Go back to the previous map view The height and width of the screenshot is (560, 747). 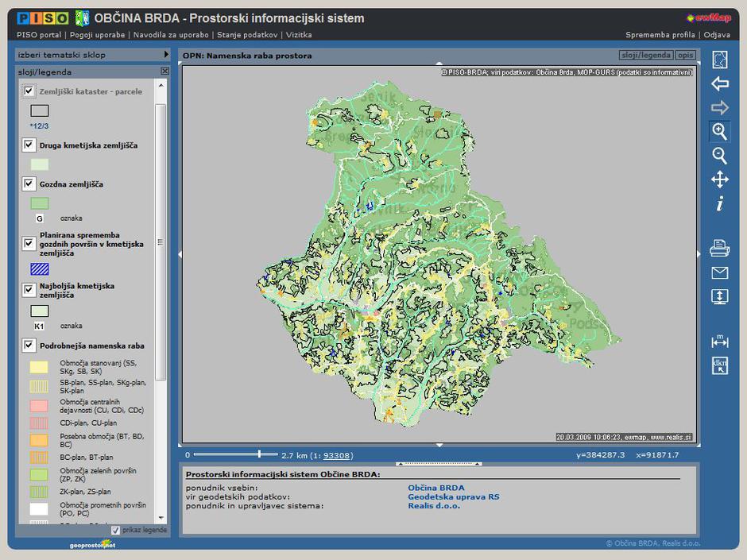(x=719, y=84)
